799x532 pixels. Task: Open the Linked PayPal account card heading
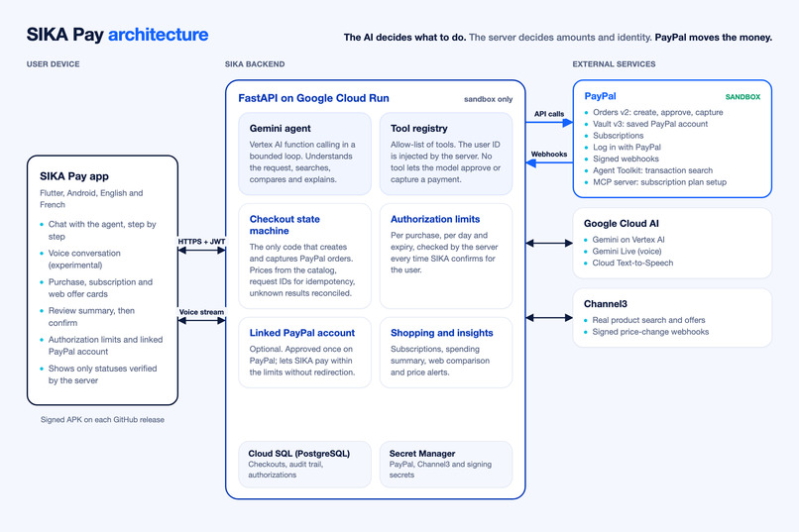(302, 333)
